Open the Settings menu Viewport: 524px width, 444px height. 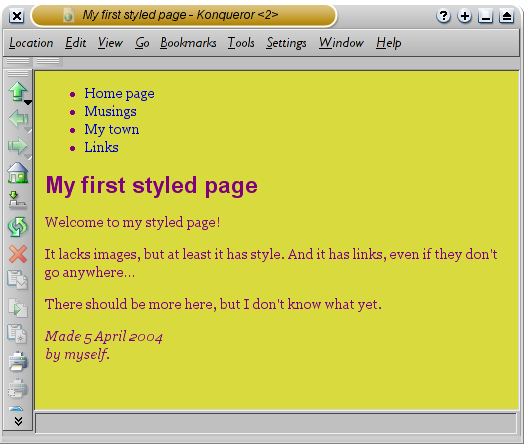286,43
